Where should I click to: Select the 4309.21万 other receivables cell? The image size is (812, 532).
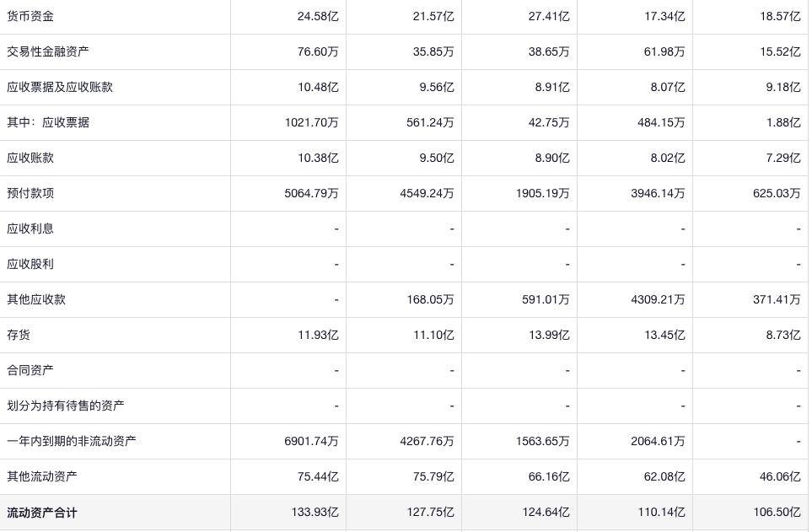[658, 299]
